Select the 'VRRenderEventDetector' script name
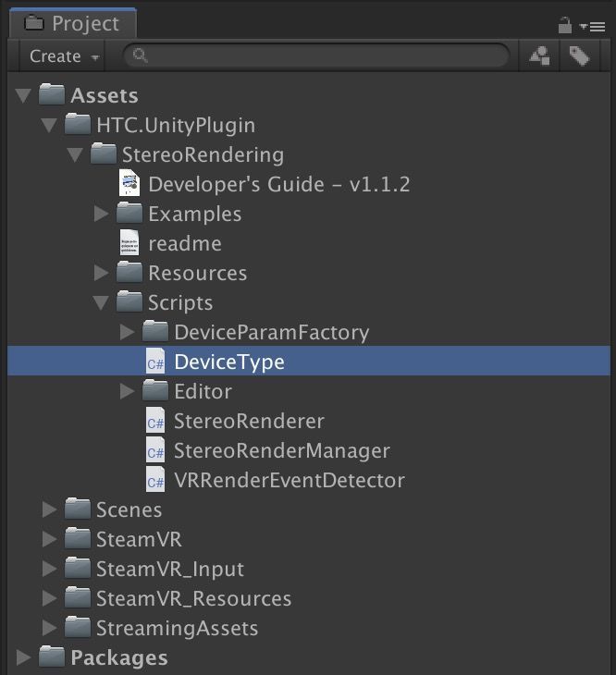The image size is (616, 675). click(x=290, y=481)
